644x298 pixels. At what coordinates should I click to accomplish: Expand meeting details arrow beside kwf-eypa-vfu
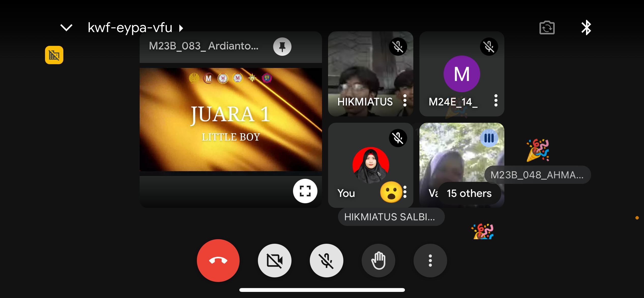(x=181, y=28)
